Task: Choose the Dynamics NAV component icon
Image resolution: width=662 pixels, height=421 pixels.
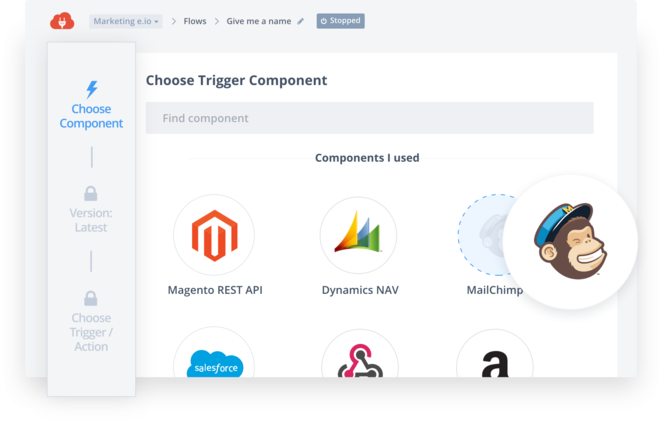Action: (x=358, y=235)
